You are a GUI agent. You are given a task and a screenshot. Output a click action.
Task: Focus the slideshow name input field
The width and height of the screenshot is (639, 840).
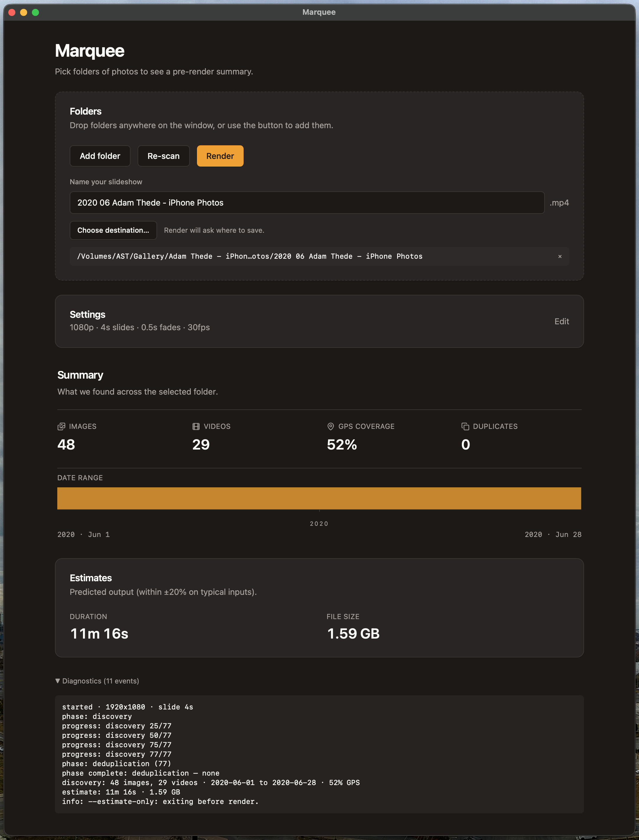pyautogui.click(x=307, y=203)
